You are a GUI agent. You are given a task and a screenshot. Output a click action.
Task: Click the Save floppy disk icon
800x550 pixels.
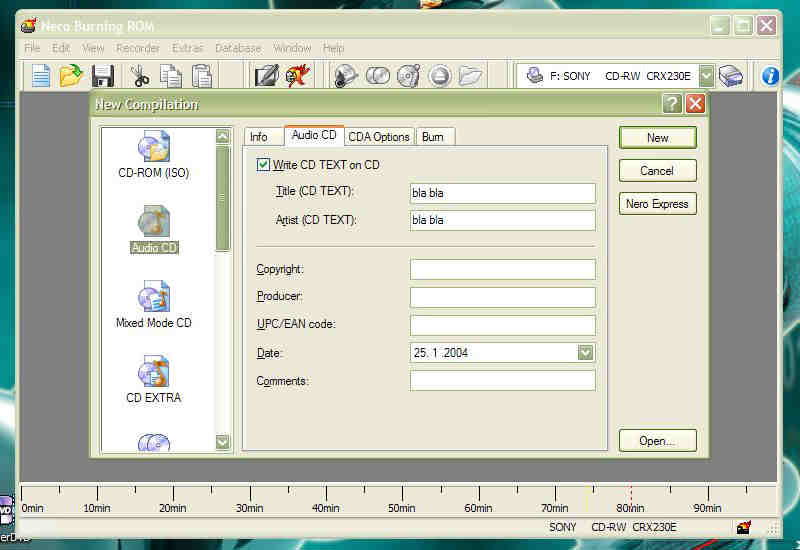tap(102, 75)
